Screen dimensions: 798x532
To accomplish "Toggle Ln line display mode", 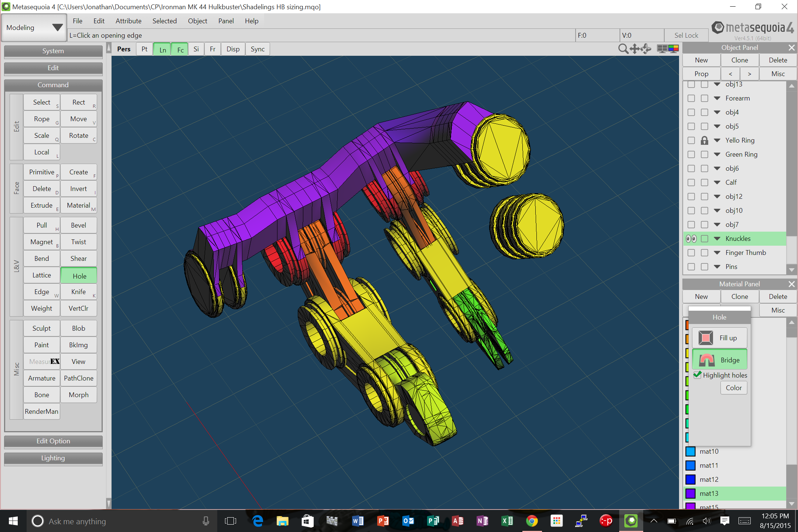I will tap(163, 50).
